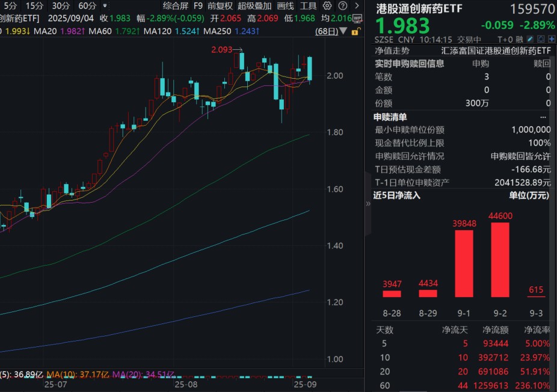Open the 工具 tools menu
This screenshot has height=392, width=557.
(308, 5)
